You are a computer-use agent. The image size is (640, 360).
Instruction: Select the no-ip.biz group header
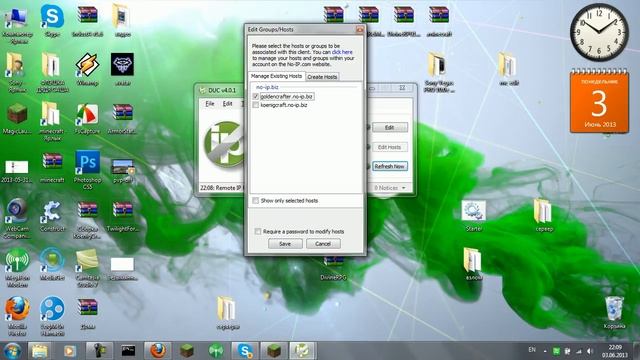pos(267,87)
